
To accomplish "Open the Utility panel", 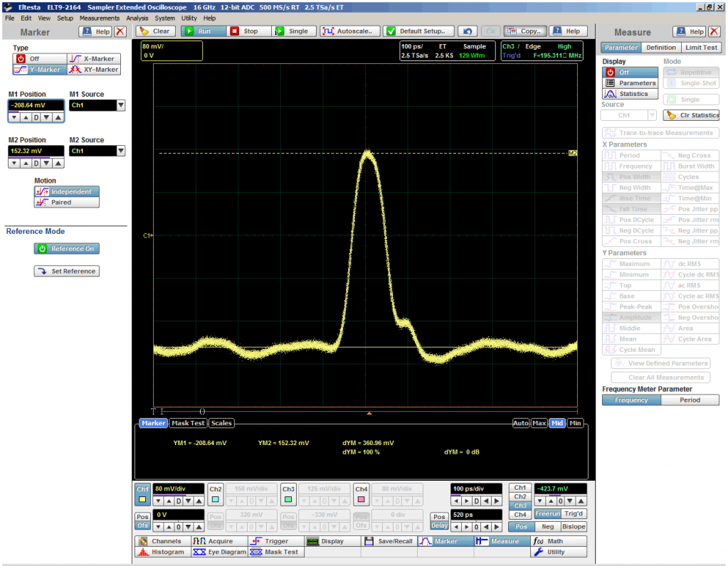I will 550,552.
